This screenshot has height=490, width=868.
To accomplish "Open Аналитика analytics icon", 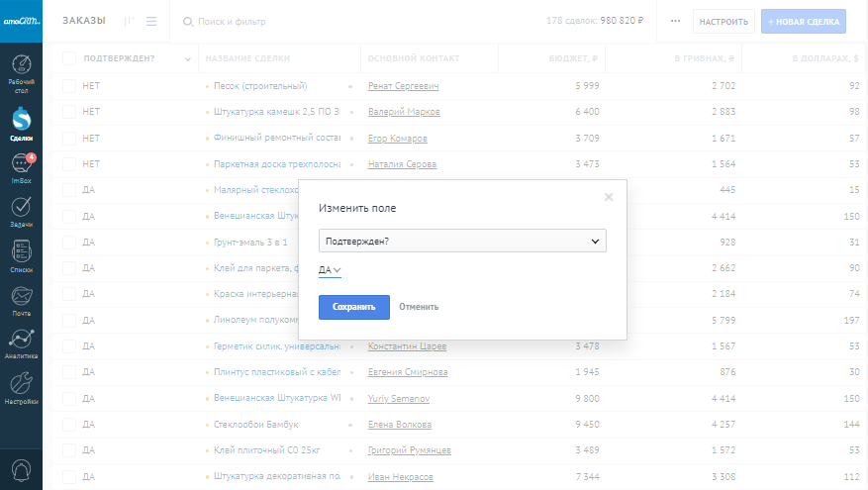I will pyautogui.click(x=21, y=343).
